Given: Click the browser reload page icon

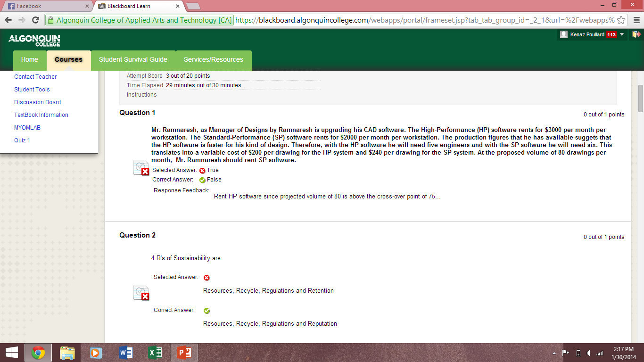Looking at the screenshot, I should (35, 20).
